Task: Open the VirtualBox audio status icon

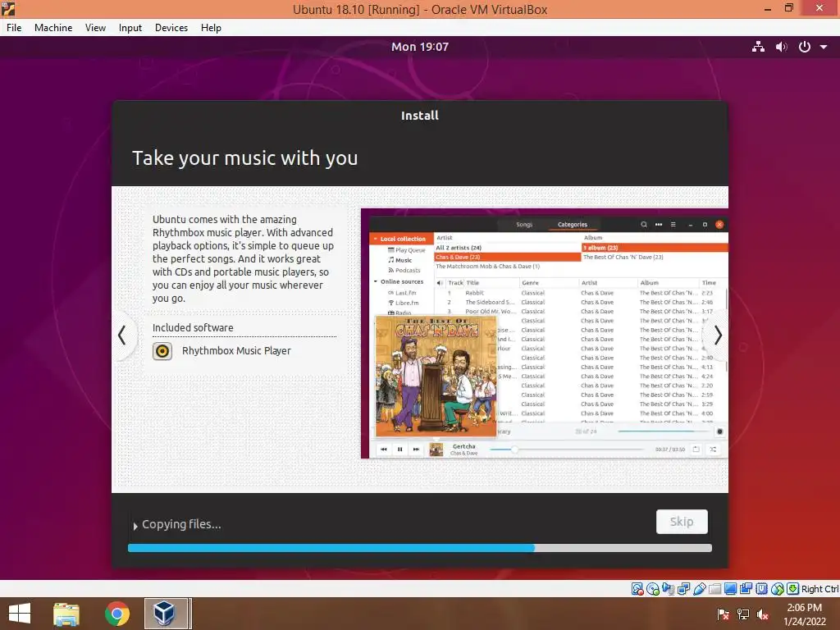Action: pos(669,589)
